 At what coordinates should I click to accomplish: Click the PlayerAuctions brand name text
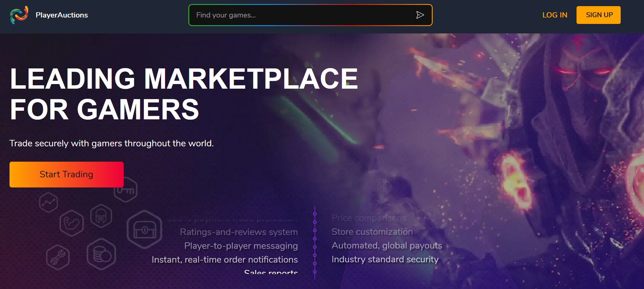tap(62, 15)
